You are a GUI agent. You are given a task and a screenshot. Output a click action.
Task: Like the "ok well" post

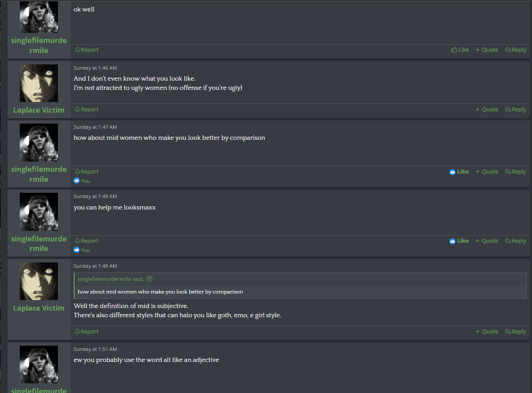click(460, 50)
